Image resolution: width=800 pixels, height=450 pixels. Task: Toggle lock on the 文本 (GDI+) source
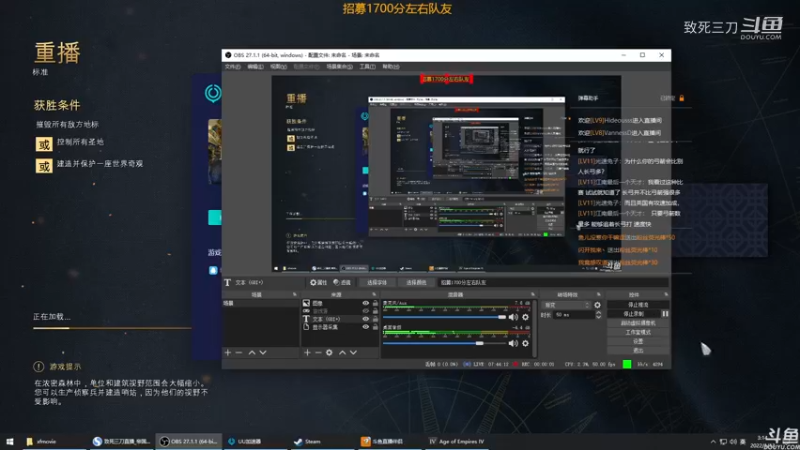tap(375, 319)
